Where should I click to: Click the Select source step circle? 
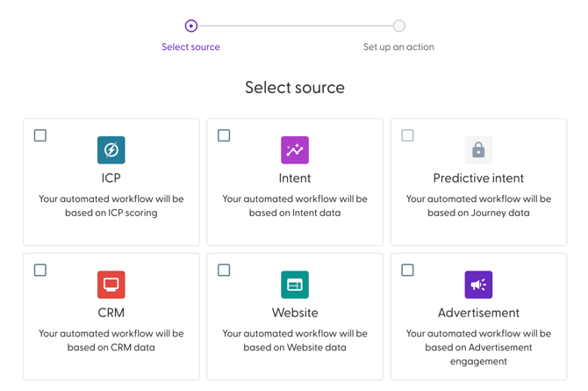pos(191,25)
